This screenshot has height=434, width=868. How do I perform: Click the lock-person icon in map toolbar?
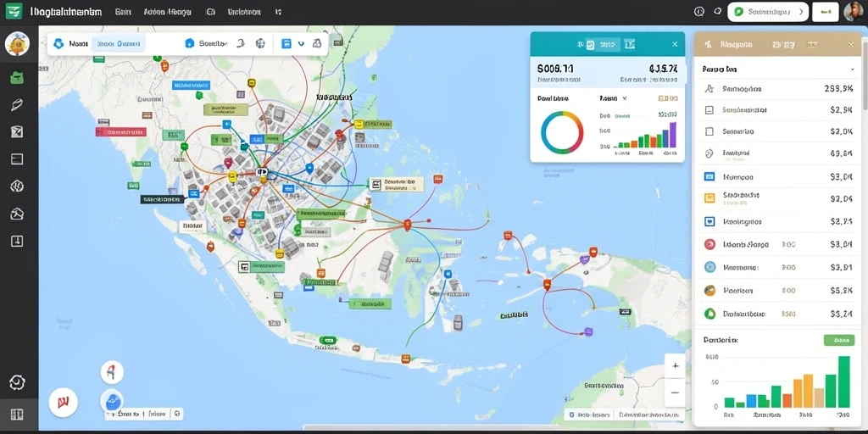click(317, 43)
